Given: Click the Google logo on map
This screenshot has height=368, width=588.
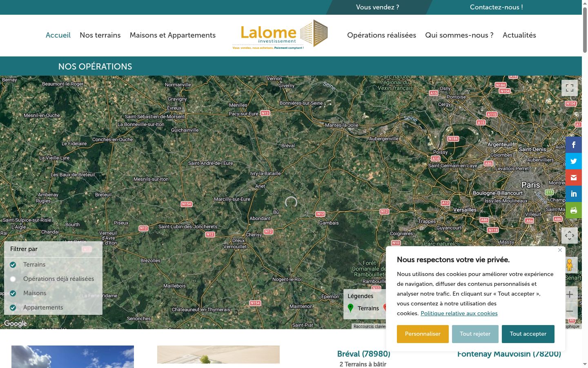Looking at the screenshot, I should pos(16,323).
